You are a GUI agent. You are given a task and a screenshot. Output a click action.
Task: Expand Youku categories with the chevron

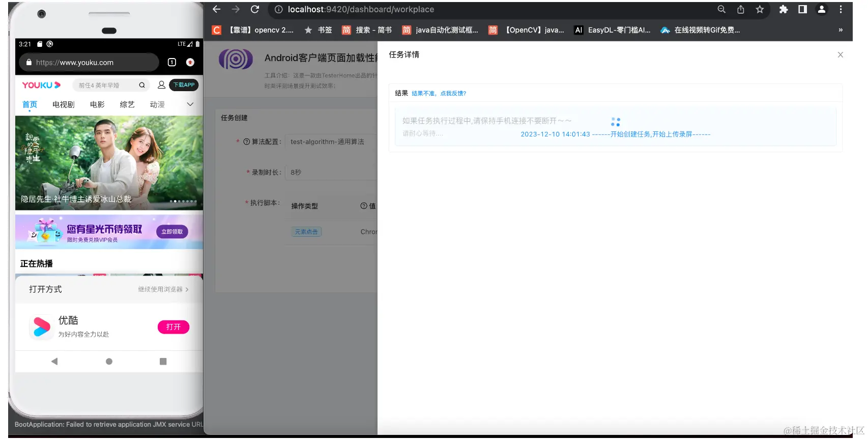pyautogui.click(x=190, y=104)
